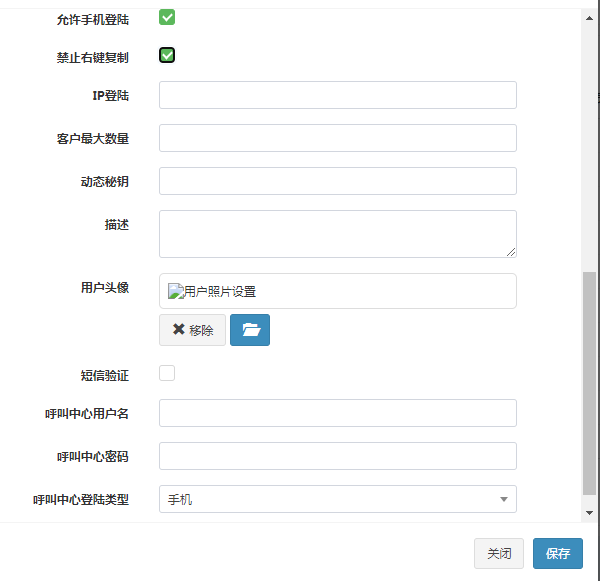The height and width of the screenshot is (581, 600).
Task: Click the broken 用户照片设置 image placeholder
Action: (212, 292)
